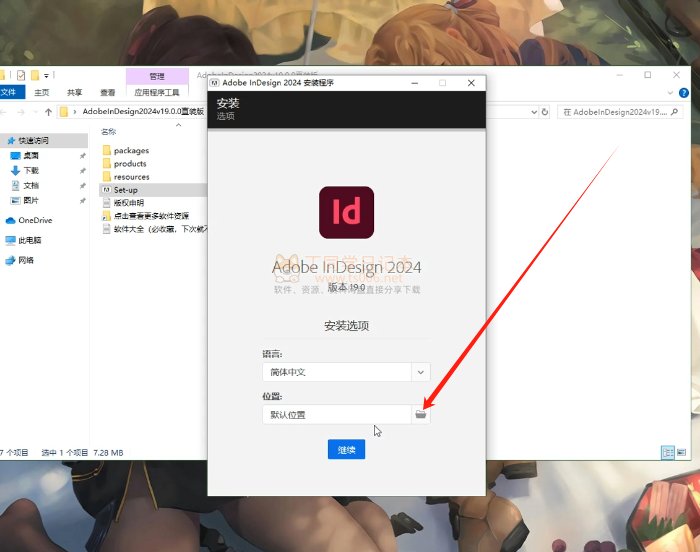Open the 共享 ribbon tab
Image resolution: width=700 pixels, height=552 pixels.
click(x=75, y=92)
